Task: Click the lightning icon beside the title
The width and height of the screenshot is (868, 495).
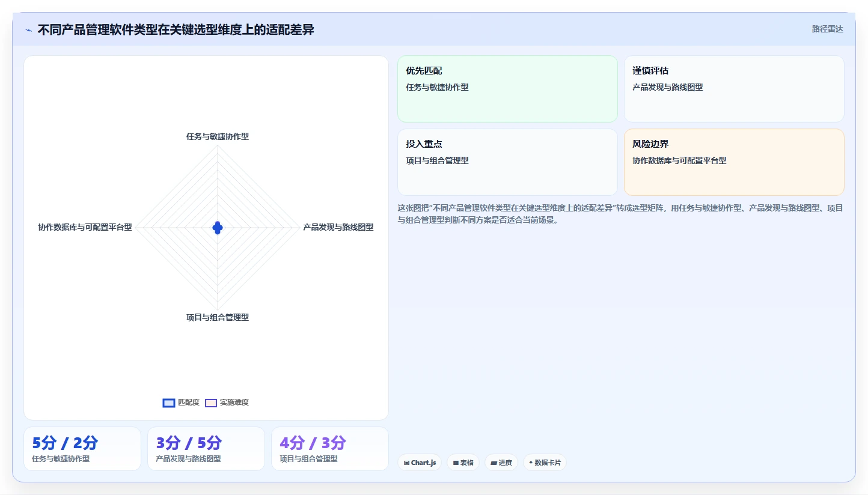Action: point(28,30)
